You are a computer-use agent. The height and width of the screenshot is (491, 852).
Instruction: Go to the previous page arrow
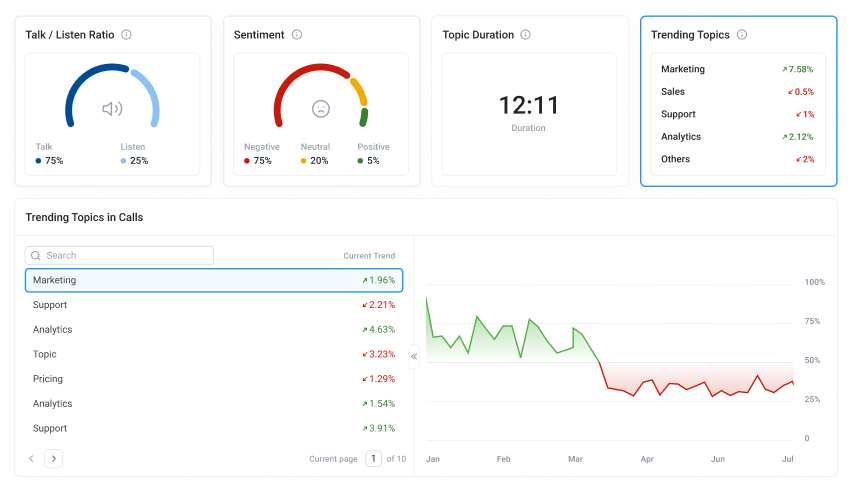click(x=31, y=458)
